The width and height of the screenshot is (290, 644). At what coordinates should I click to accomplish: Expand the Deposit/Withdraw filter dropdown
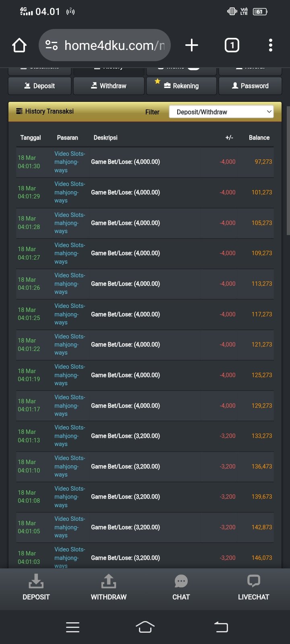(x=222, y=112)
